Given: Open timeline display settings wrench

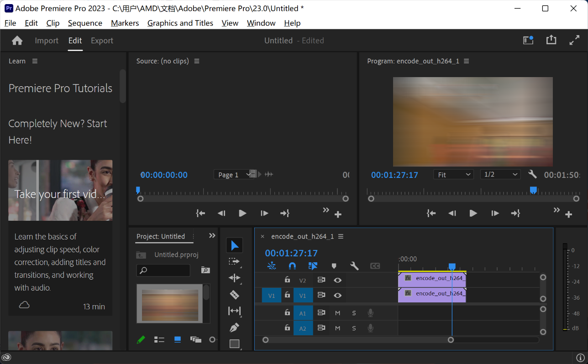Looking at the screenshot, I should point(354,266).
